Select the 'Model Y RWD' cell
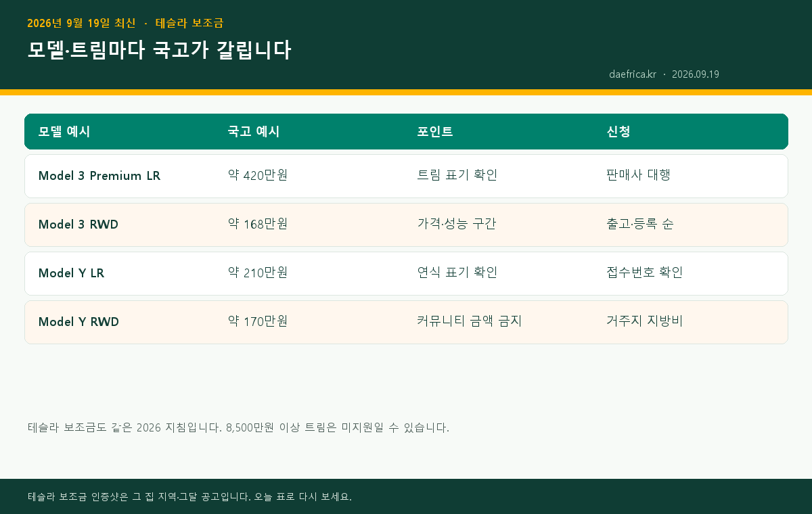This screenshot has width=812, height=514. tap(79, 322)
